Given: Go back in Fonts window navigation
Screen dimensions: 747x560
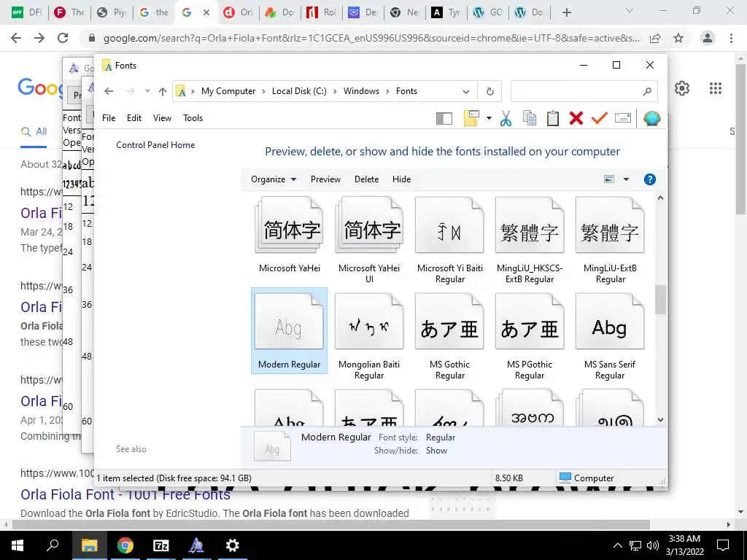Looking at the screenshot, I should point(109,91).
